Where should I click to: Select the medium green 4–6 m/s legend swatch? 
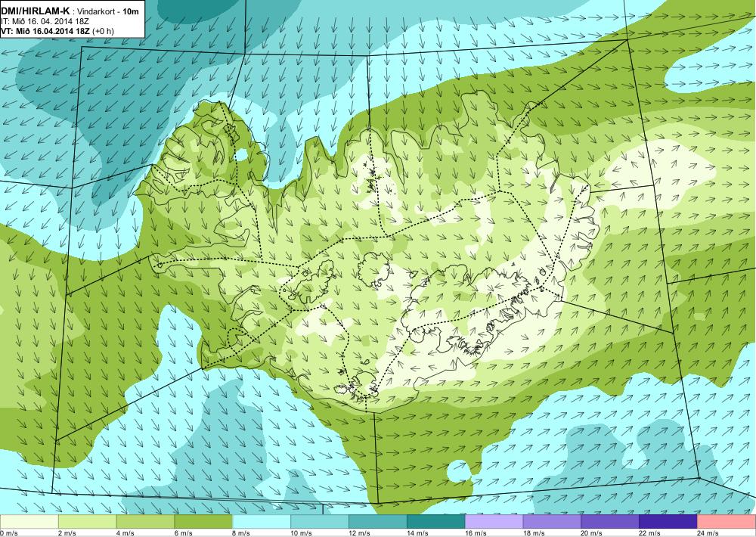tap(145, 522)
